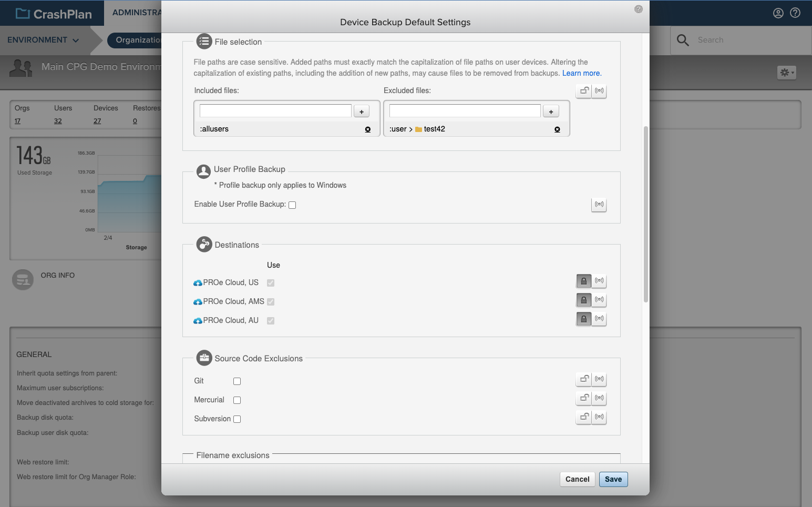The width and height of the screenshot is (812, 507).
Task: Save the device backup default settings
Action: coord(613,479)
